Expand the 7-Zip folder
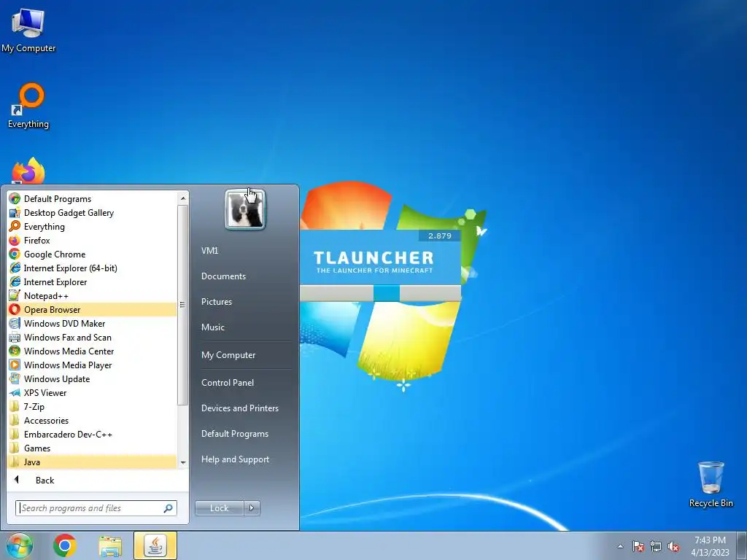The height and width of the screenshot is (560, 747). (92, 406)
